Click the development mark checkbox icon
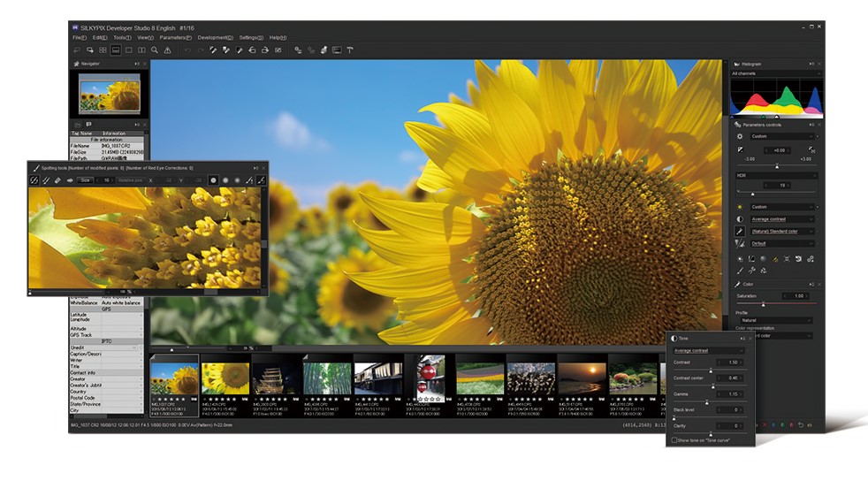868x481 pixels. [278, 50]
